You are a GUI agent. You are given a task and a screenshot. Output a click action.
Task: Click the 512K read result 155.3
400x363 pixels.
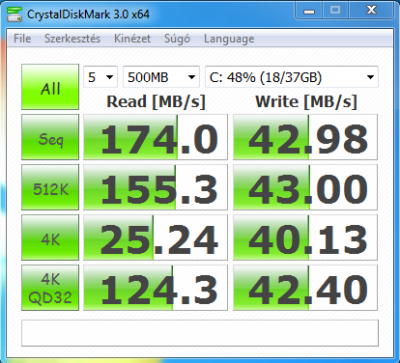pyautogui.click(x=155, y=187)
